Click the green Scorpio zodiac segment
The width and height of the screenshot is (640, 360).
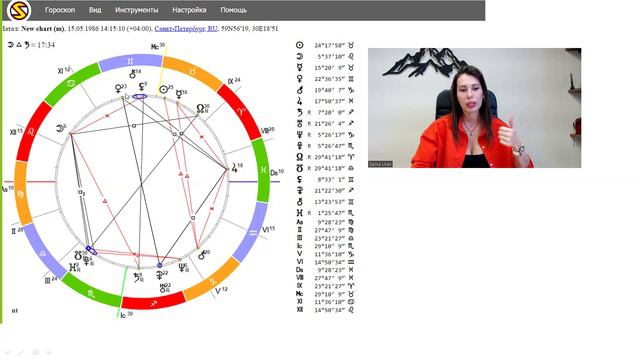(91, 291)
